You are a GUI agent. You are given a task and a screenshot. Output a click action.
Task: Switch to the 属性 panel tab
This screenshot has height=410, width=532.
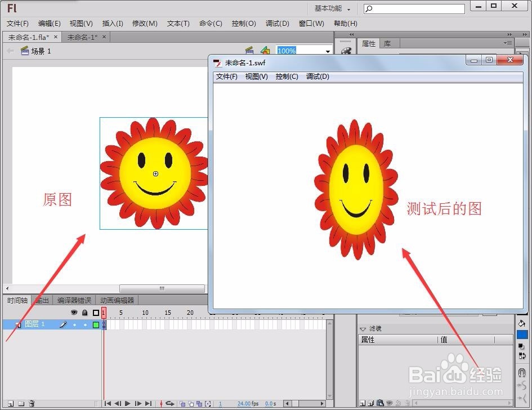click(369, 43)
